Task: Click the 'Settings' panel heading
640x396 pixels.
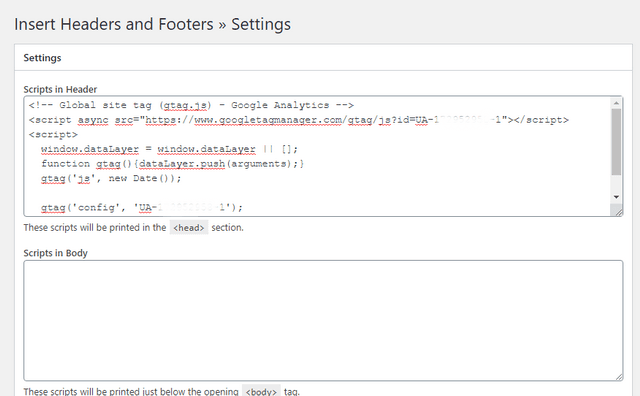Action: pyautogui.click(x=42, y=58)
